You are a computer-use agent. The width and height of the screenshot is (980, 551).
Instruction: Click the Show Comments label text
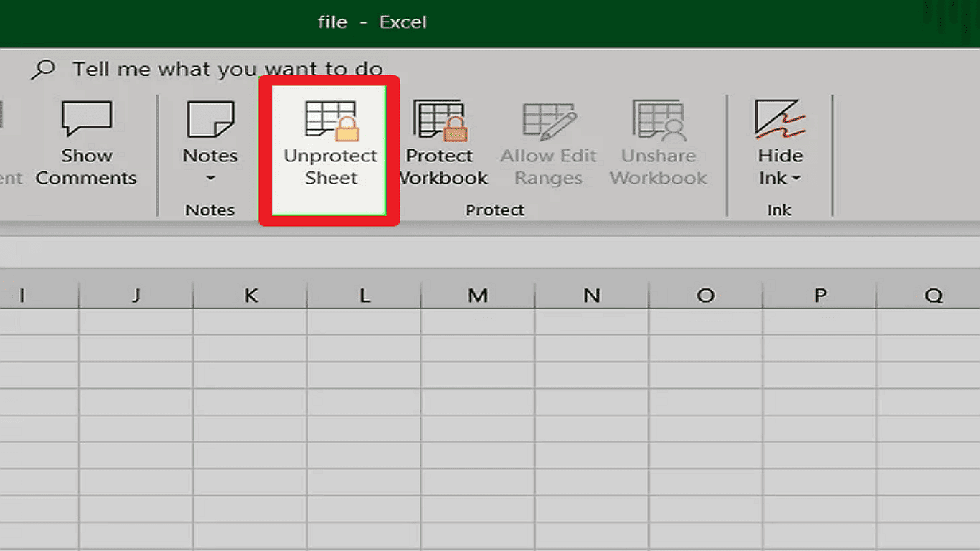86,166
